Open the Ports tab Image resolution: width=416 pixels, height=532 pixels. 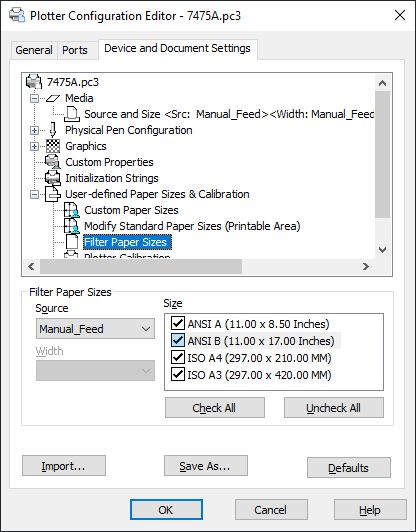pos(75,50)
